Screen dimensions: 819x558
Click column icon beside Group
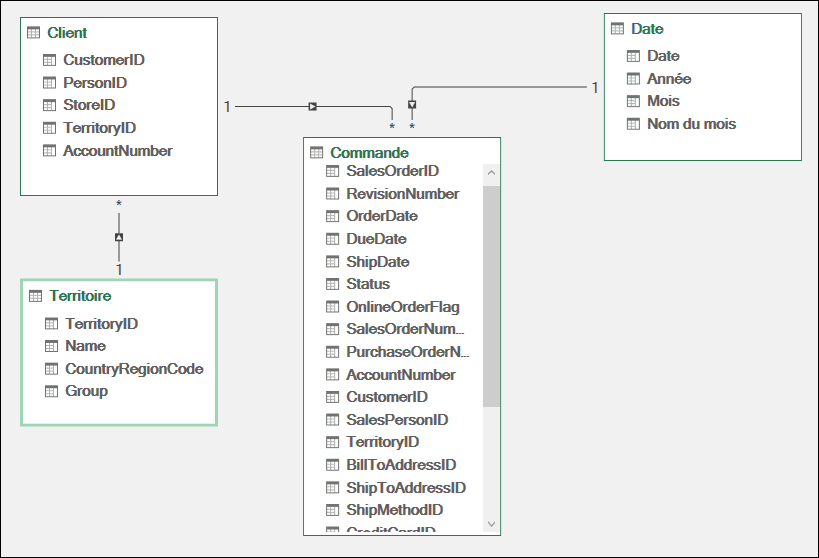[x=51, y=391]
